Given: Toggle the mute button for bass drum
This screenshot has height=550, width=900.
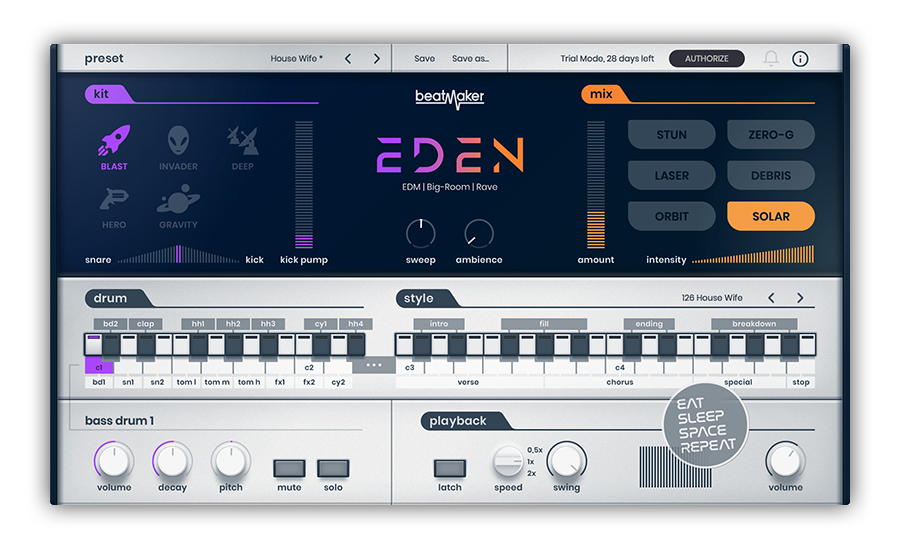Looking at the screenshot, I should (x=289, y=468).
